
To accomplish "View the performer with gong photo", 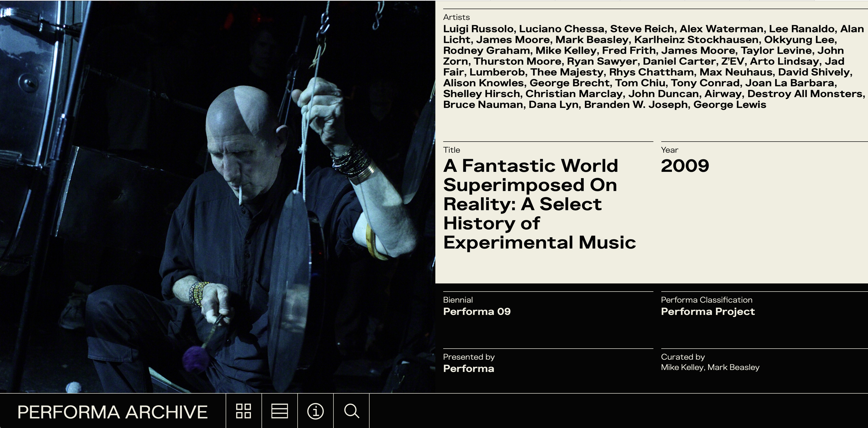I will point(218,197).
